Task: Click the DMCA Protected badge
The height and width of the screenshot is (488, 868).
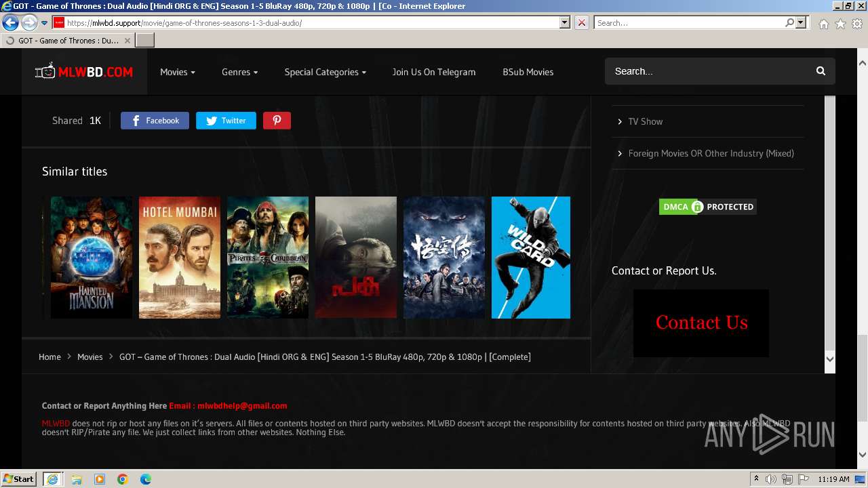Action: (x=707, y=207)
